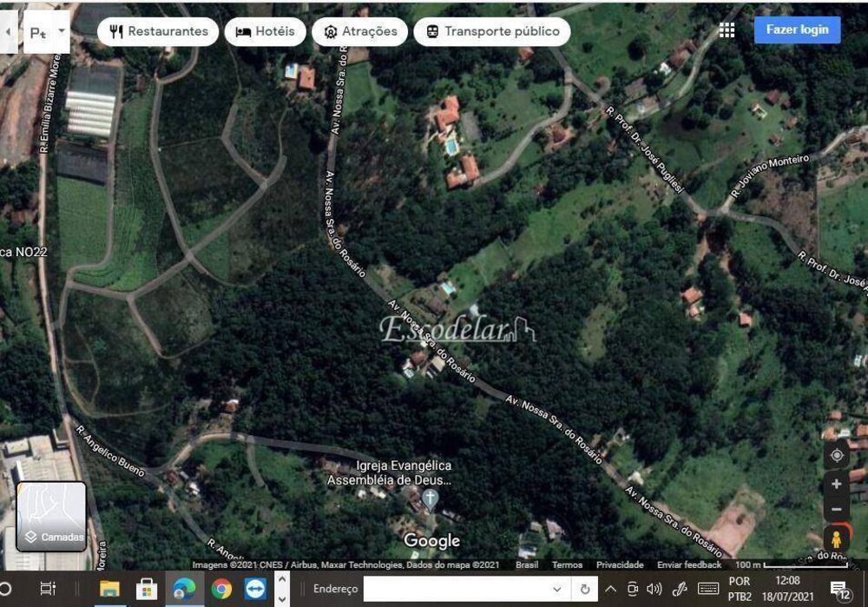Zoom in with the plus button

click(x=837, y=484)
